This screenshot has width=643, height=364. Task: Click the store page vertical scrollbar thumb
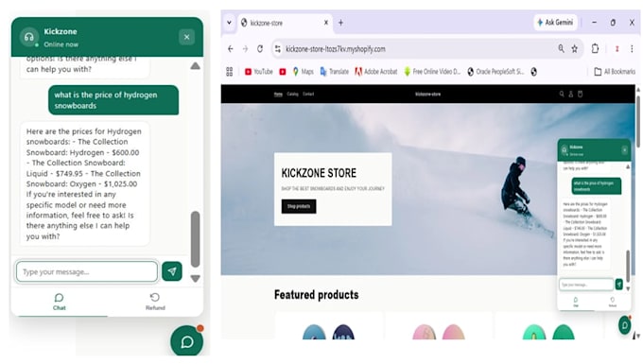638,121
